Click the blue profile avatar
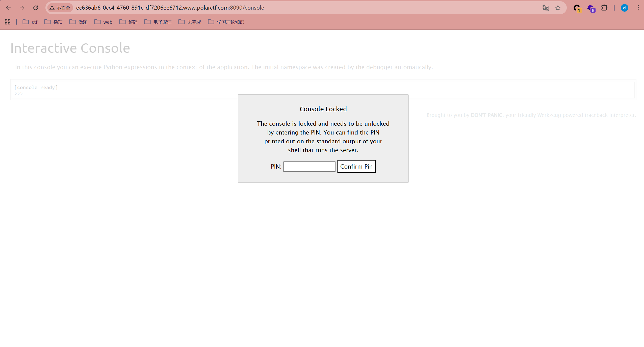 (624, 8)
